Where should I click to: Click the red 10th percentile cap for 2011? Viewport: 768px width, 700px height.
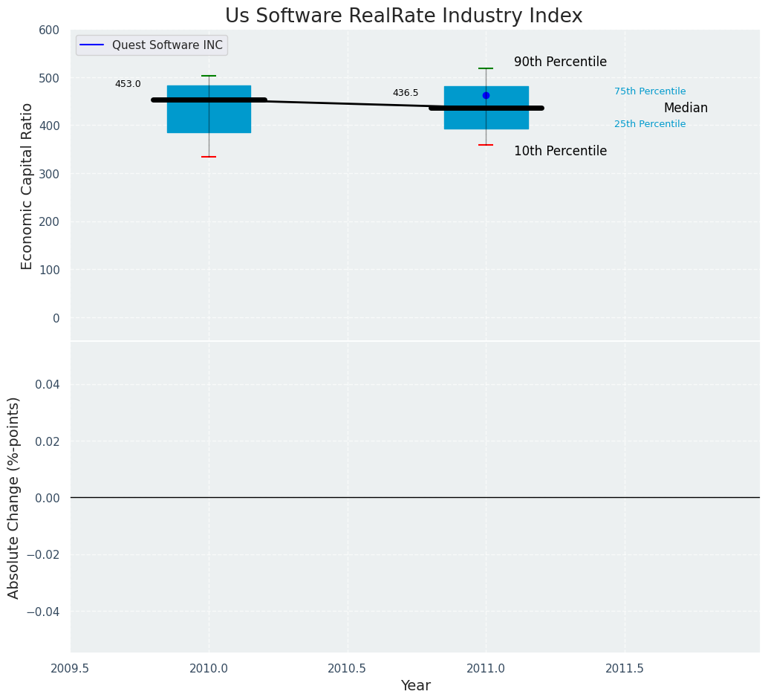(x=486, y=145)
